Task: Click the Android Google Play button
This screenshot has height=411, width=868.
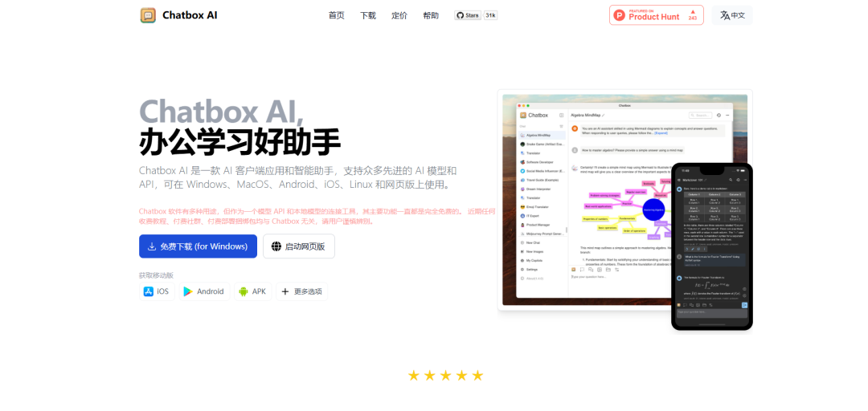Action: point(203,291)
